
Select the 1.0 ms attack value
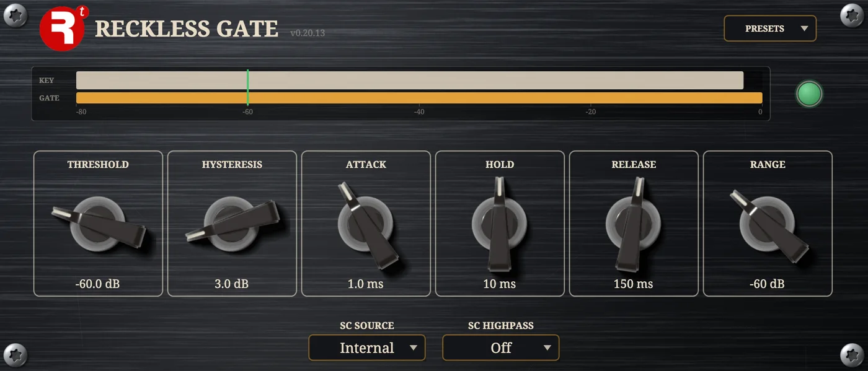click(366, 284)
